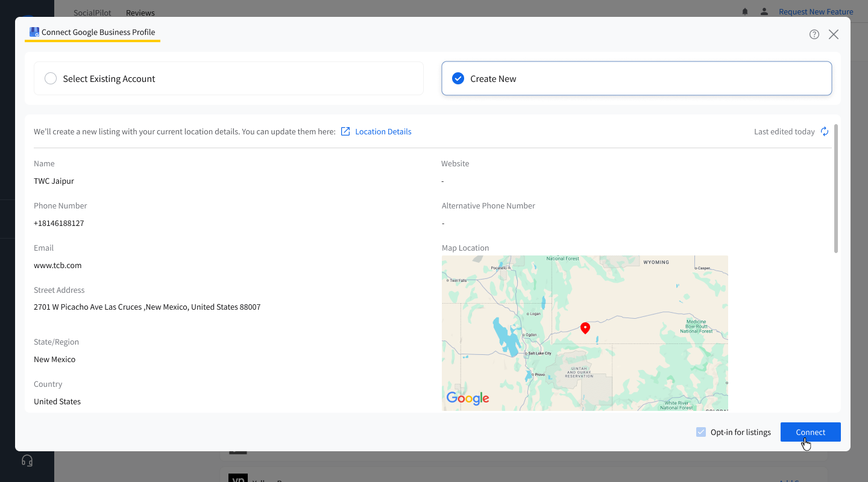This screenshot has height=482, width=868.
Task: Click the Connect Google Business Profile tab title
Action: pyautogui.click(x=98, y=33)
